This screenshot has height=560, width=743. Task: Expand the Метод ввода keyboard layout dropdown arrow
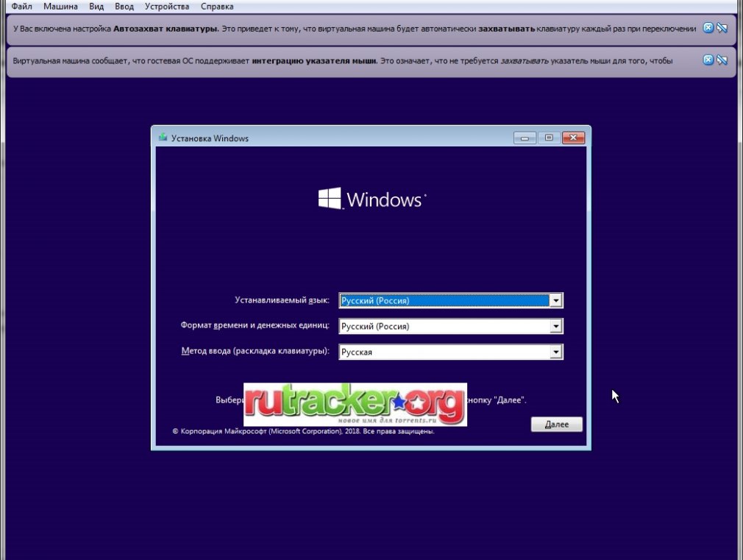point(556,352)
